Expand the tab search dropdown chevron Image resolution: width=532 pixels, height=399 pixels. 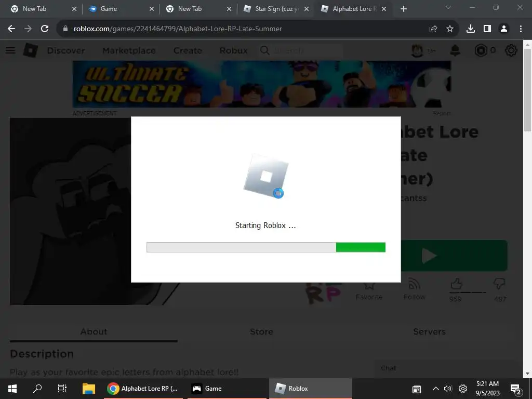(448, 7)
